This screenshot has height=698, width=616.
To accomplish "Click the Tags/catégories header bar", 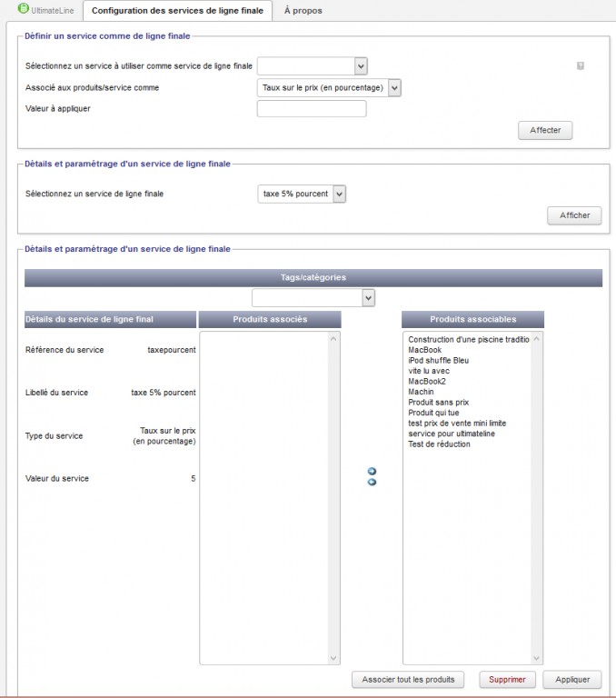I will click(313, 278).
